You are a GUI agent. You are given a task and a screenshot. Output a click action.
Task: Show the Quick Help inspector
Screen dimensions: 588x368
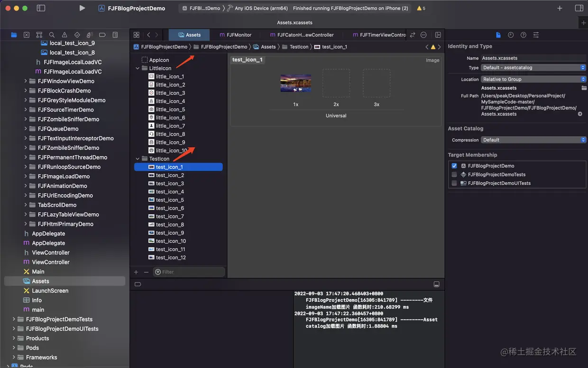[x=524, y=35]
